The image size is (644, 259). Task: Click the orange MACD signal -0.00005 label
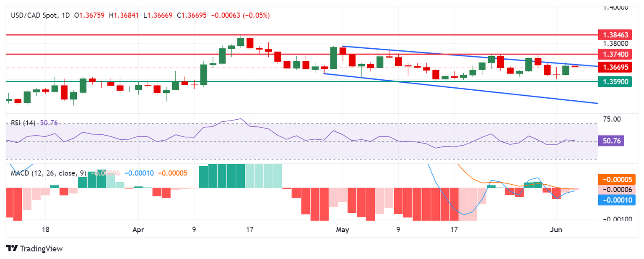[617, 180]
